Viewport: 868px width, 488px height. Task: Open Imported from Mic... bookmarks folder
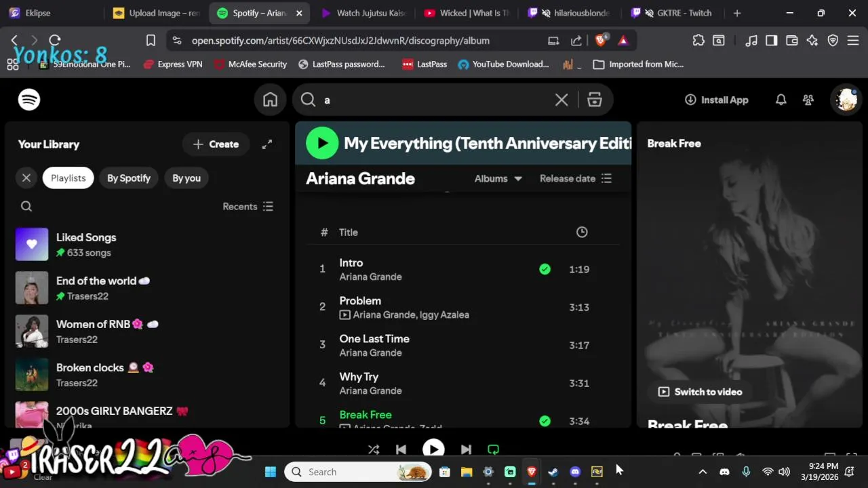click(638, 64)
